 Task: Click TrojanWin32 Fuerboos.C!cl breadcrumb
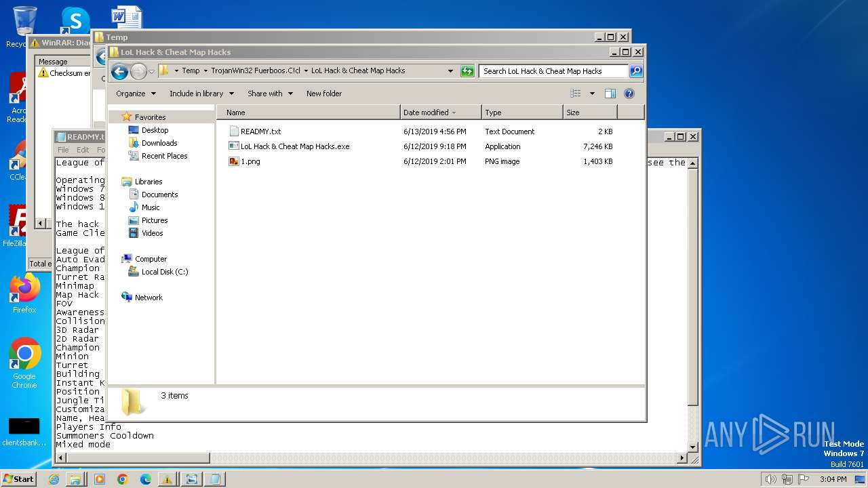click(x=256, y=70)
